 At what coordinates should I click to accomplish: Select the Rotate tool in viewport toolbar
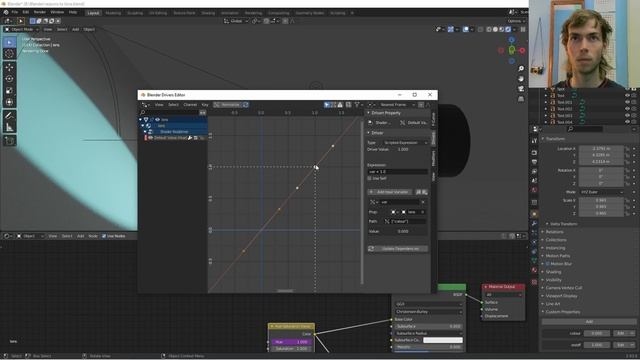tap(9, 79)
